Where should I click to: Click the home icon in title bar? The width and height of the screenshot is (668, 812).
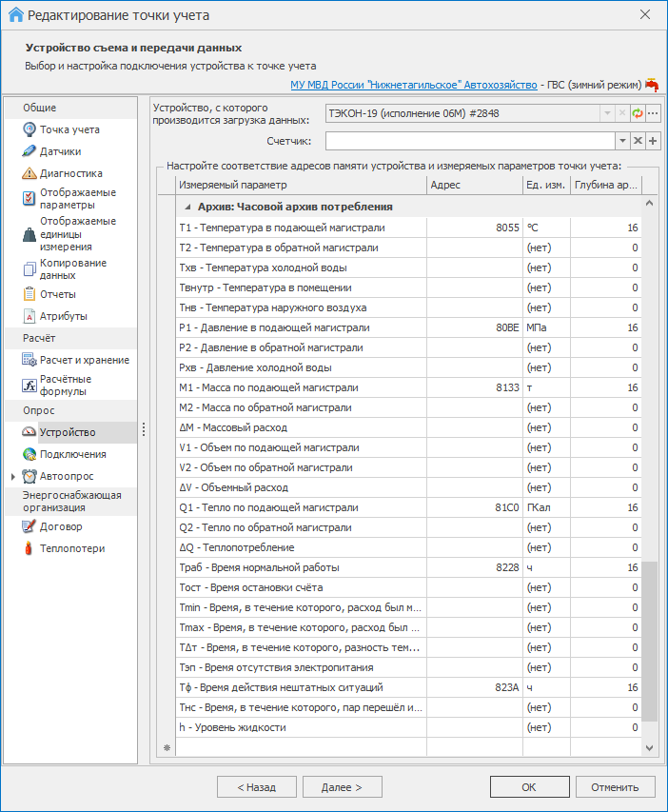pos(16,14)
